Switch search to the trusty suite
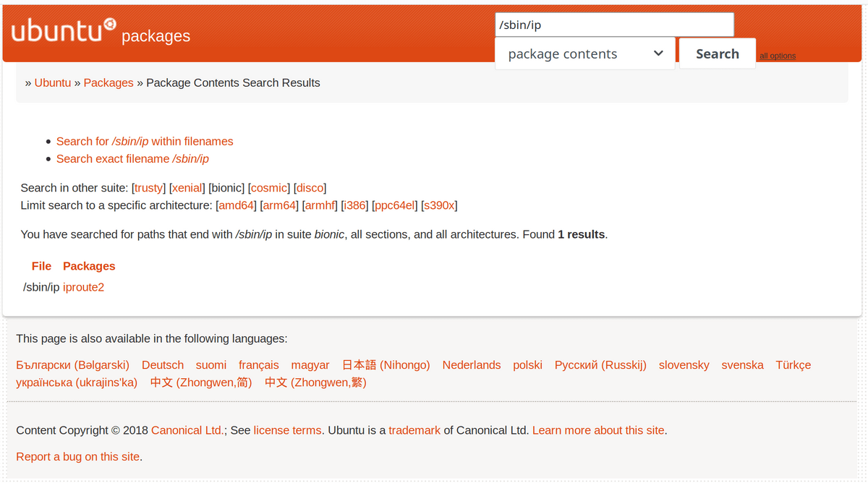 point(149,188)
